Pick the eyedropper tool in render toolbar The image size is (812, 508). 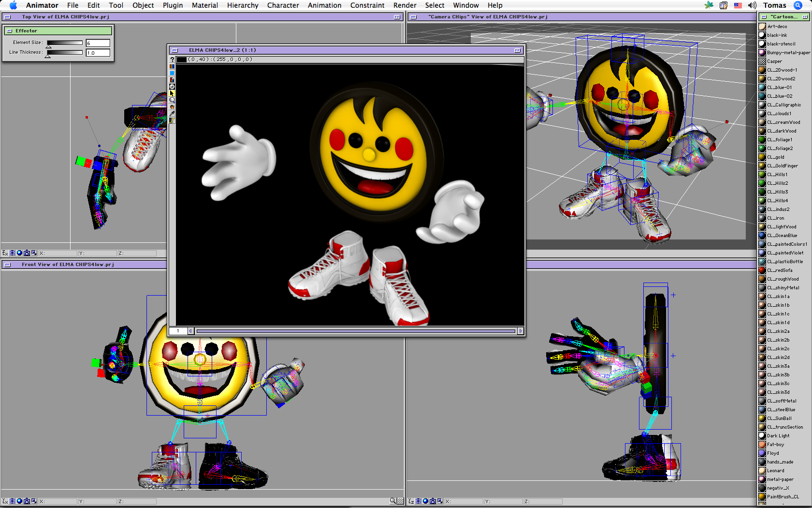tap(172, 114)
